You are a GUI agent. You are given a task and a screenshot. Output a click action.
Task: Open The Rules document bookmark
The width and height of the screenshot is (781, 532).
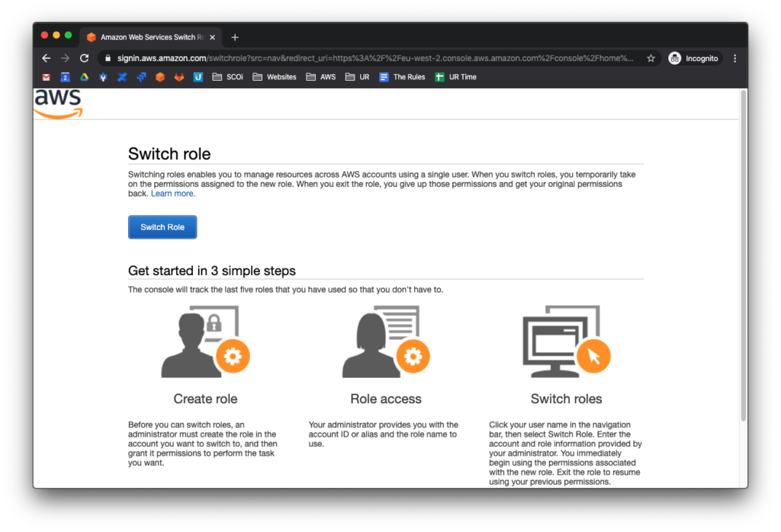coord(402,77)
